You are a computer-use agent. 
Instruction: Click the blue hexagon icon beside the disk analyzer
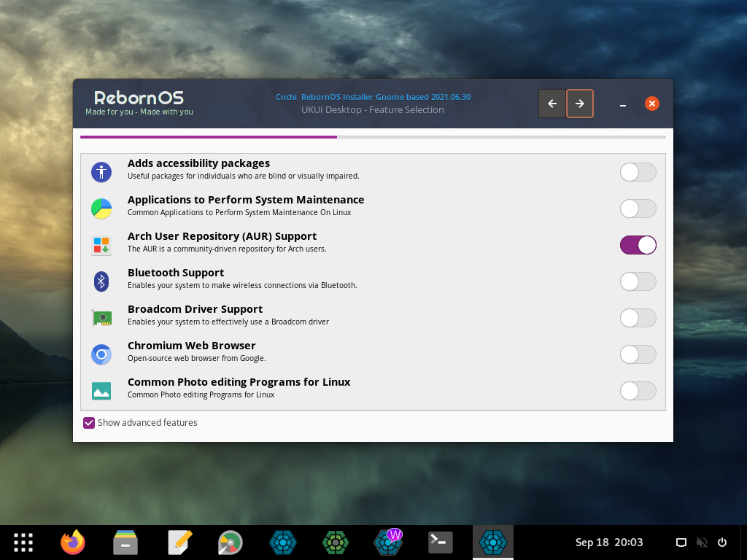point(283,542)
